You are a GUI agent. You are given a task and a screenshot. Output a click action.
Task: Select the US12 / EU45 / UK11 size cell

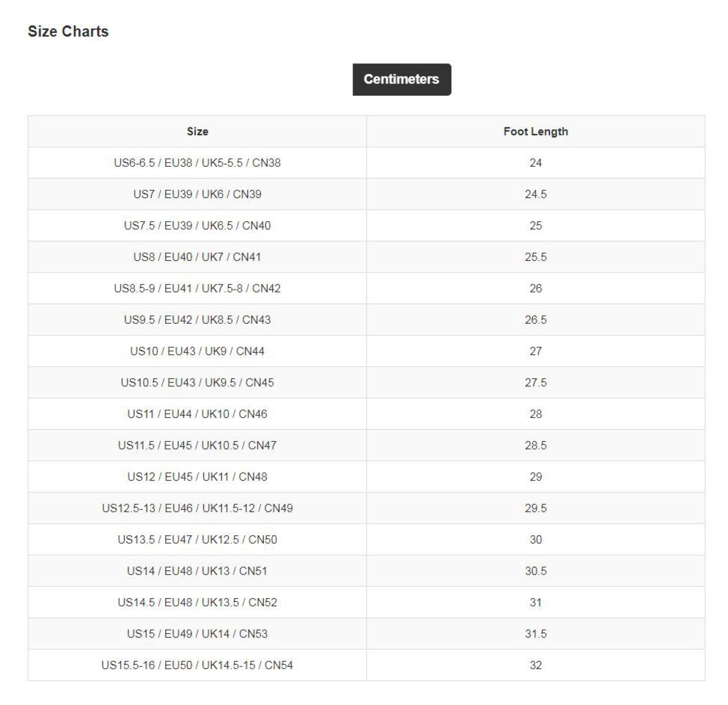coord(197,477)
